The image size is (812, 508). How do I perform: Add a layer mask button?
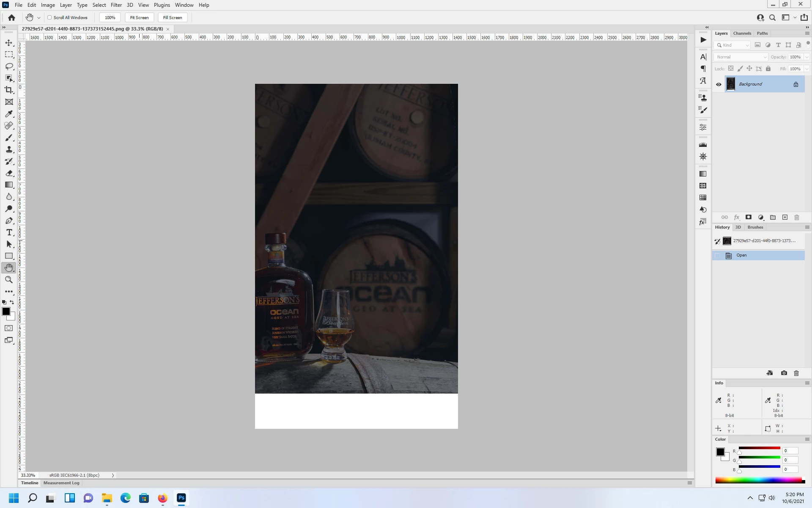point(749,217)
